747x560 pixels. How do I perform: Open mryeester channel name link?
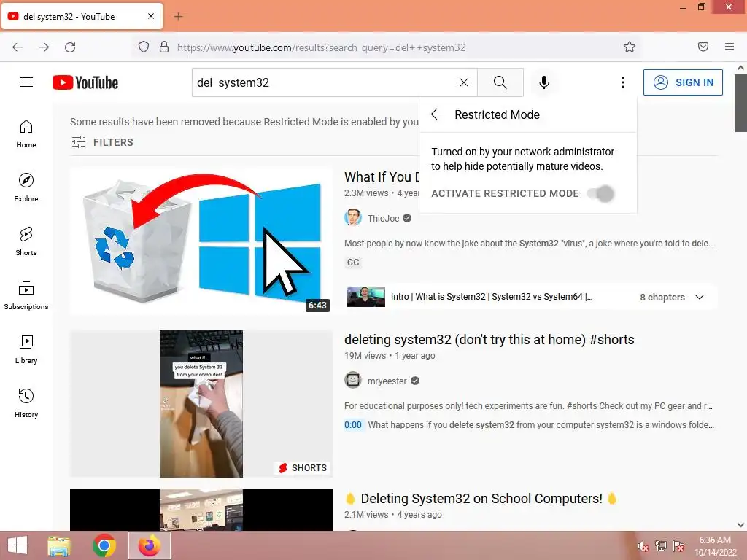coord(387,381)
